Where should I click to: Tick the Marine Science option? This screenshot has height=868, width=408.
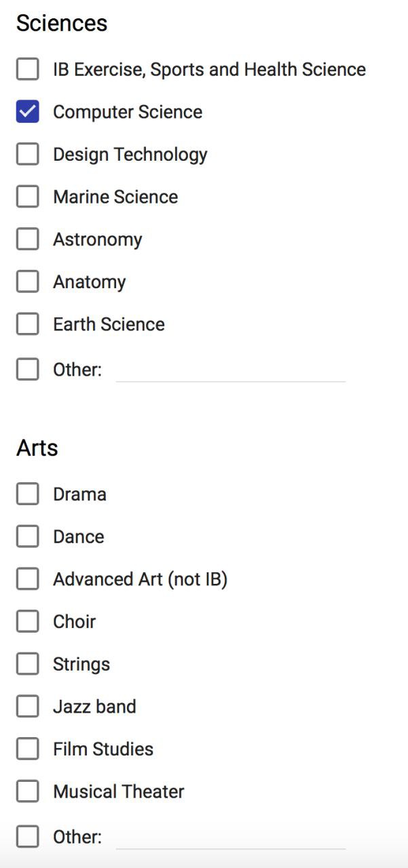[x=27, y=197]
